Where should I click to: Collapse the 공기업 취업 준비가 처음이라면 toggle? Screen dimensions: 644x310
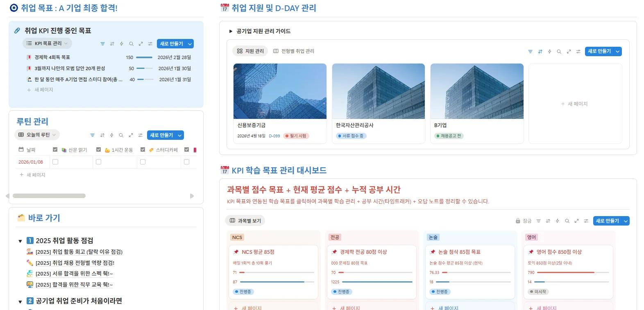[20, 301]
